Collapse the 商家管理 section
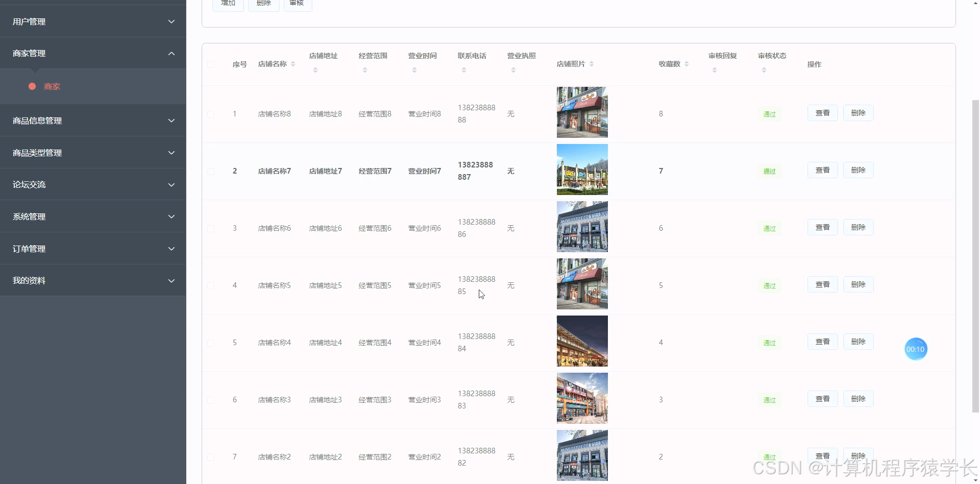Image resolution: width=980 pixels, height=484 pixels. click(93, 53)
